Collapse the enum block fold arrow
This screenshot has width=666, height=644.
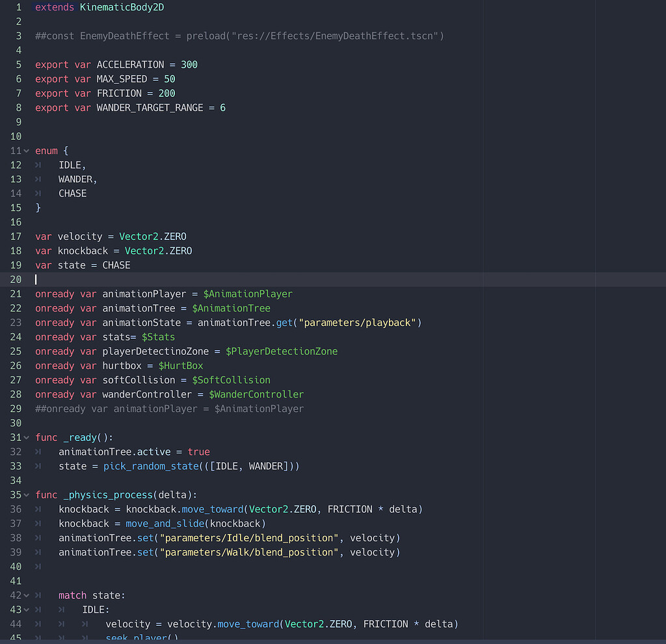pos(27,151)
